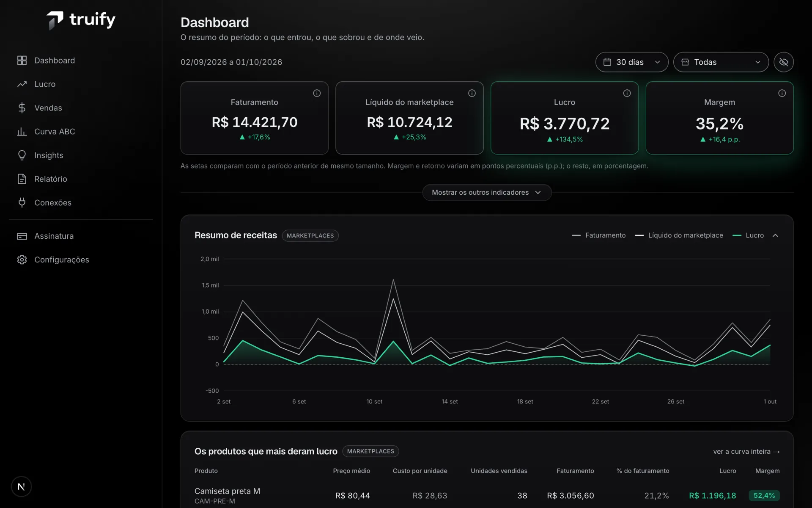This screenshot has width=812, height=508.
Task: Click the Dashboard grid icon in sidebar
Action: click(22, 61)
